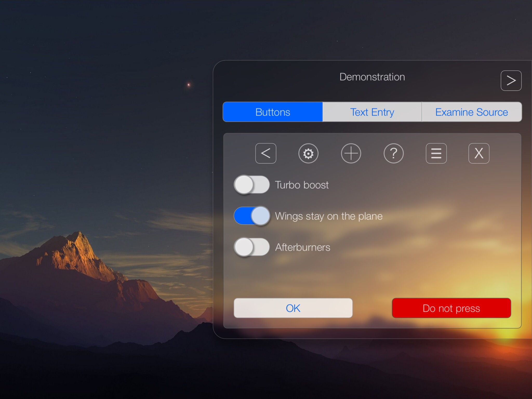This screenshot has width=532, height=399.
Task: Open the settings gear icon
Action: pyautogui.click(x=308, y=153)
